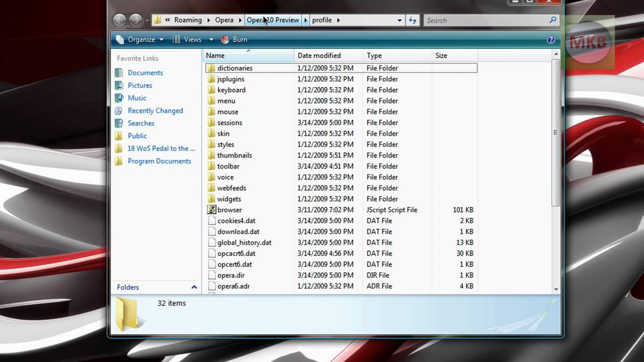Click the Opera breadcrumb segment
The image size is (644, 362).
[224, 20]
